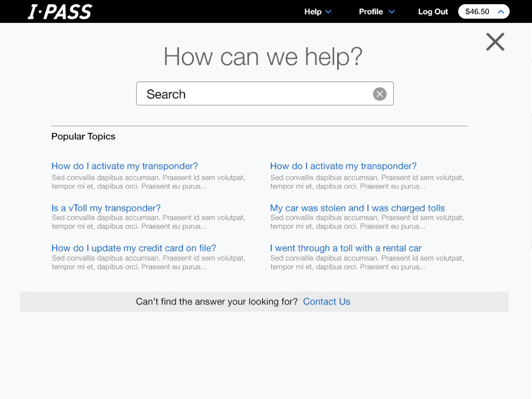Screen dimensions: 532x399
Task: Open the Help menu
Action: pos(318,12)
